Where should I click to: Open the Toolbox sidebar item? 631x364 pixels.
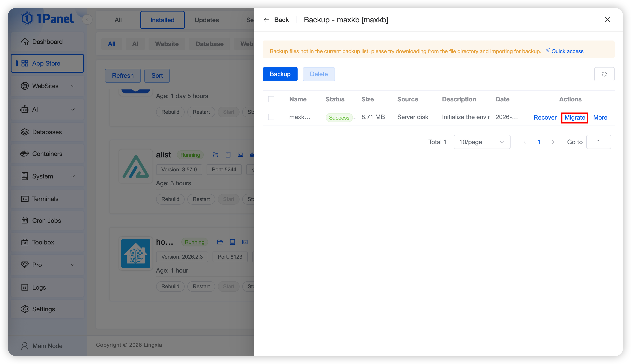[x=43, y=242]
